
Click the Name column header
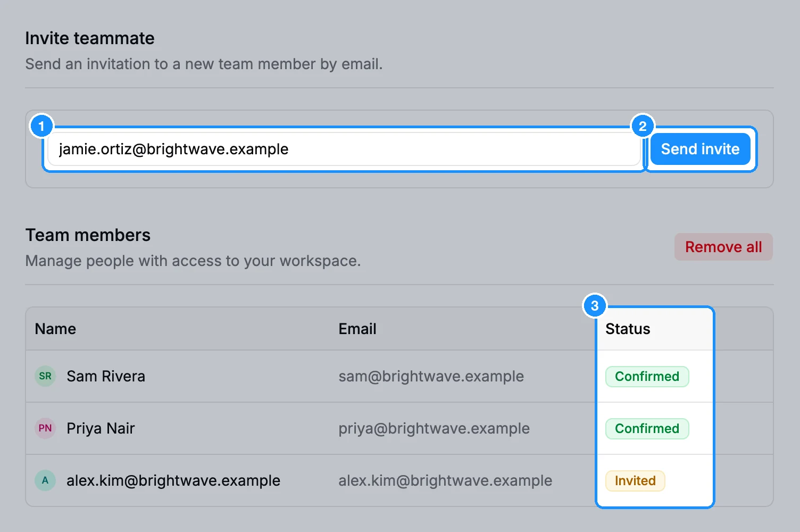(x=55, y=329)
